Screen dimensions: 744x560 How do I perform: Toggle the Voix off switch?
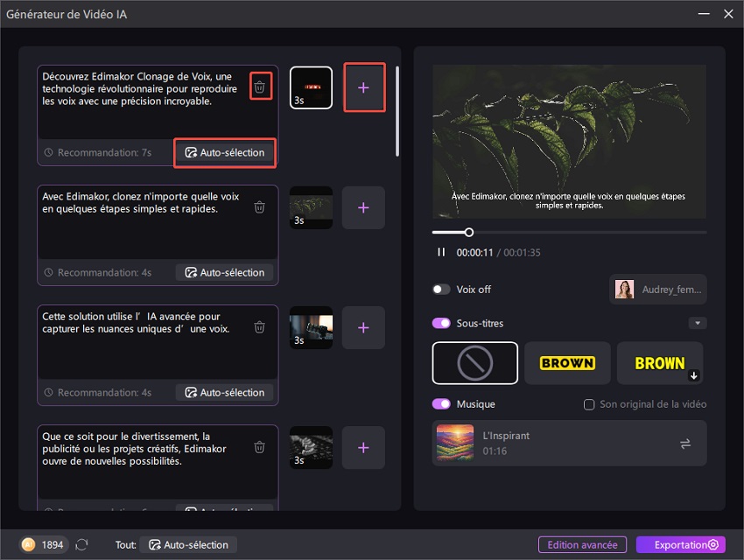(x=441, y=290)
